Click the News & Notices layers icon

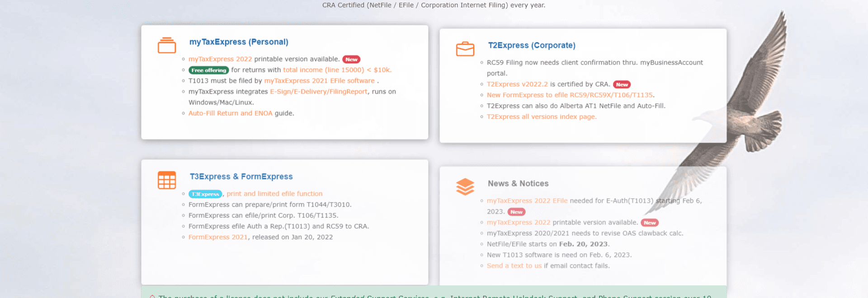pos(465,187)
